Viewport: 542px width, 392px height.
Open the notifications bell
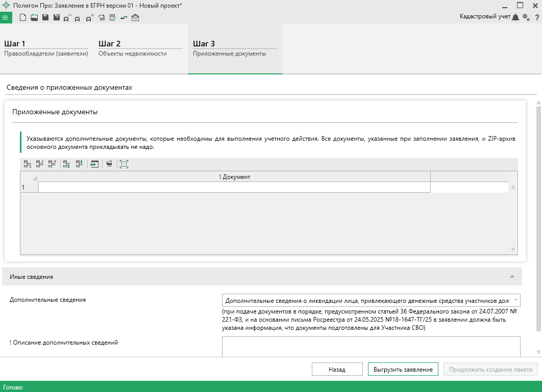[x=515, y=17]
